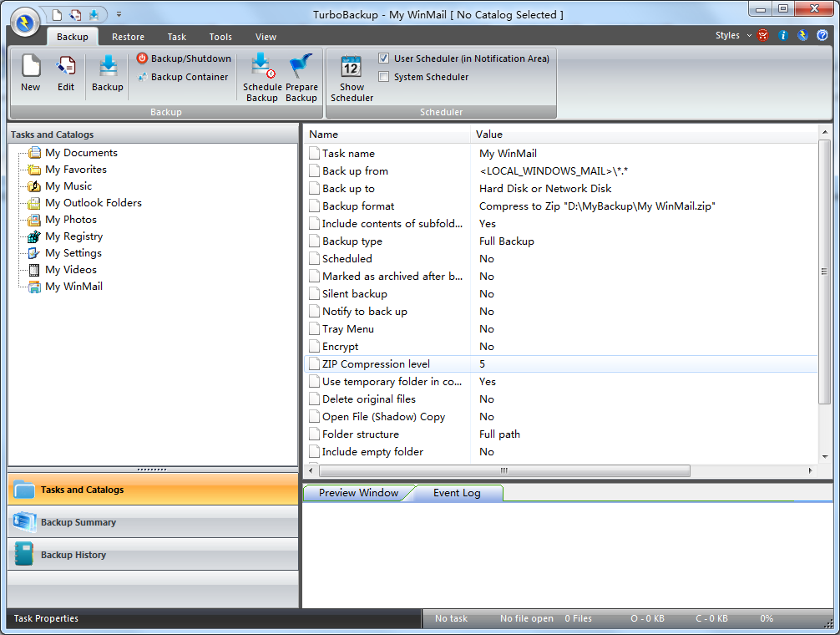The image size is (840, 635).
Task: Open the Styles dropdown
Action: 733,35
